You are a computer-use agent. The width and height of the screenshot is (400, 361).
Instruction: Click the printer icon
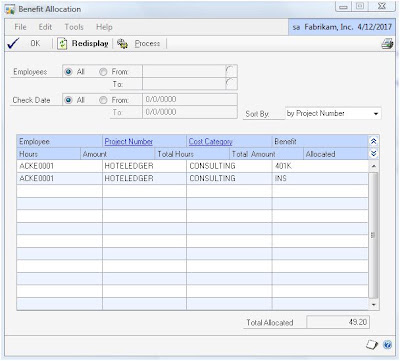tap(387, 44)
